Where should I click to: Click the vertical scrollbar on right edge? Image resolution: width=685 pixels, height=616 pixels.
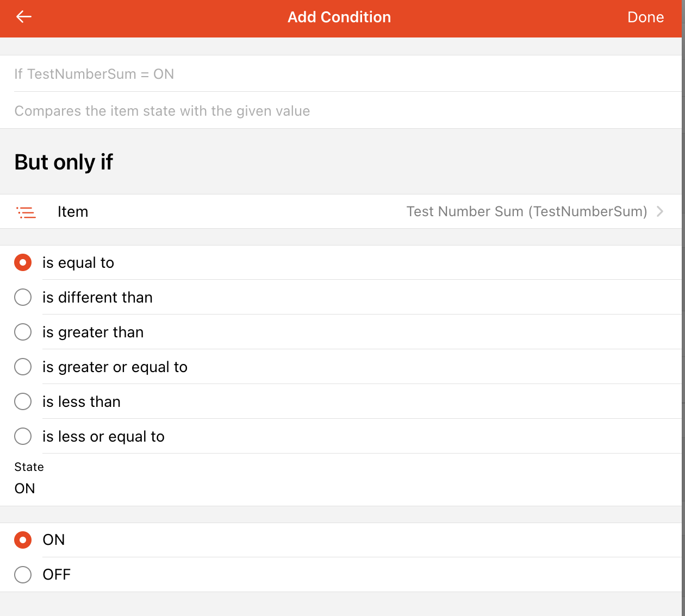[683, 217]
